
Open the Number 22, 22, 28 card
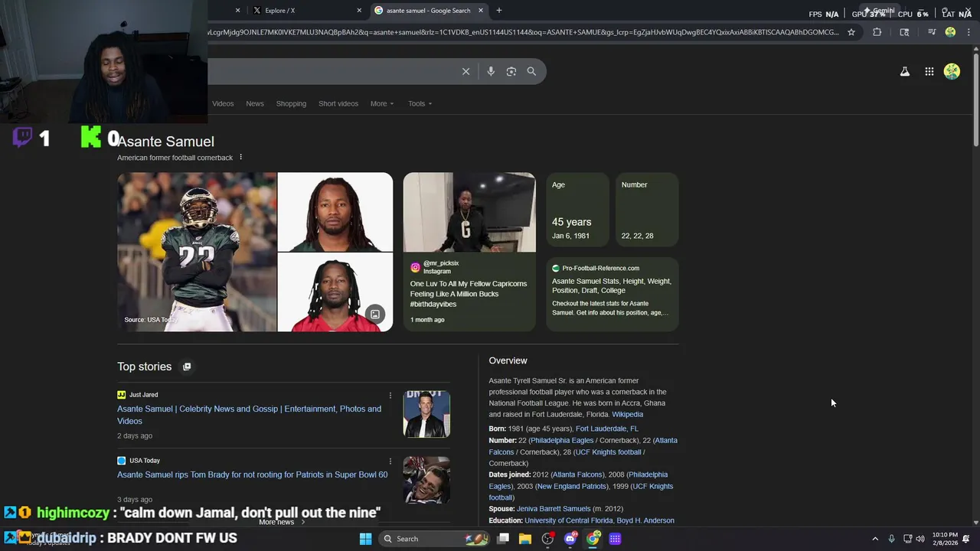click(647, 210)
